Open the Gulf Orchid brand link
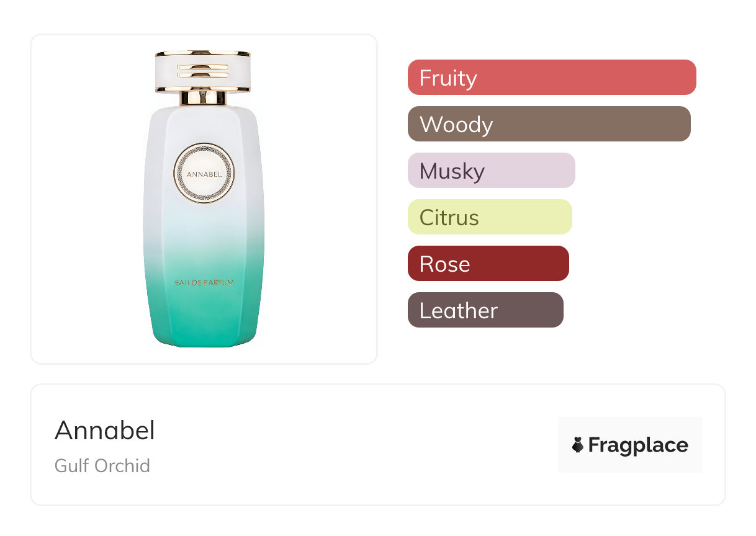The width and height of the screenshot is (756, 536). click(102, 466)
